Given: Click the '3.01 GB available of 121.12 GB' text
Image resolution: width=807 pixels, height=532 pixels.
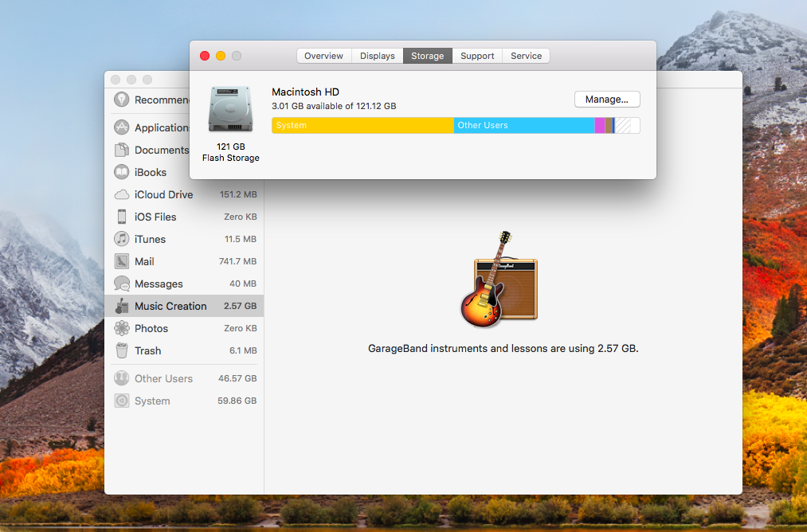Looking at the screenshot, I should click(x=334, y=106).
